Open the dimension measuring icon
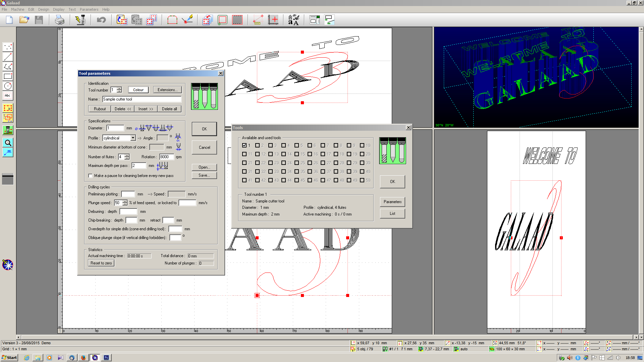This screenshot has height=362, width=644. (x=258, y=20)
